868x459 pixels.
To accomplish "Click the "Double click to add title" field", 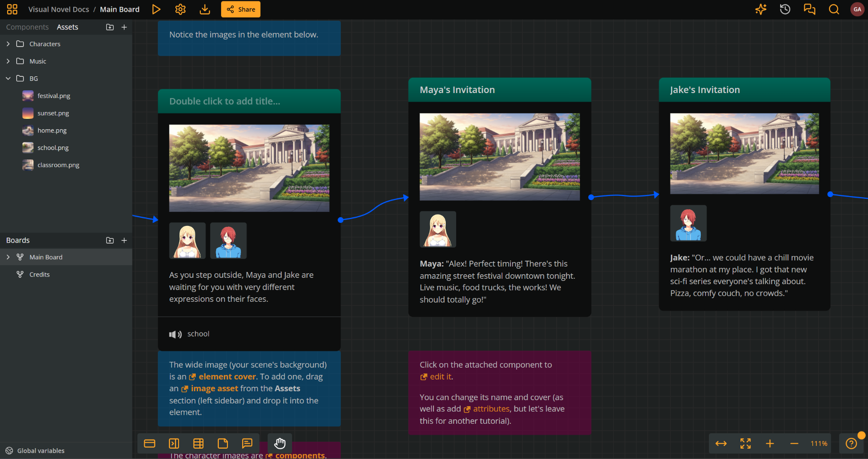I will click(225, 101).
